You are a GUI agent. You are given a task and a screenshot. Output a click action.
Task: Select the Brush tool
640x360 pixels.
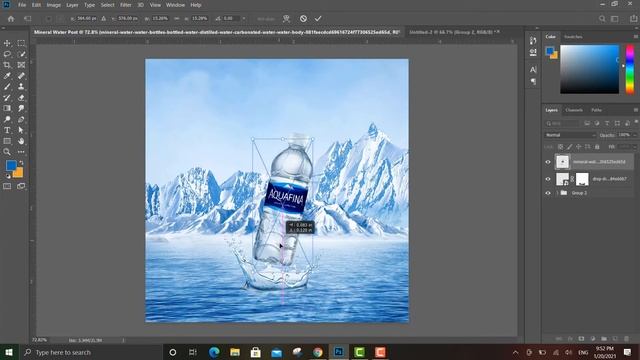(7, 87)
